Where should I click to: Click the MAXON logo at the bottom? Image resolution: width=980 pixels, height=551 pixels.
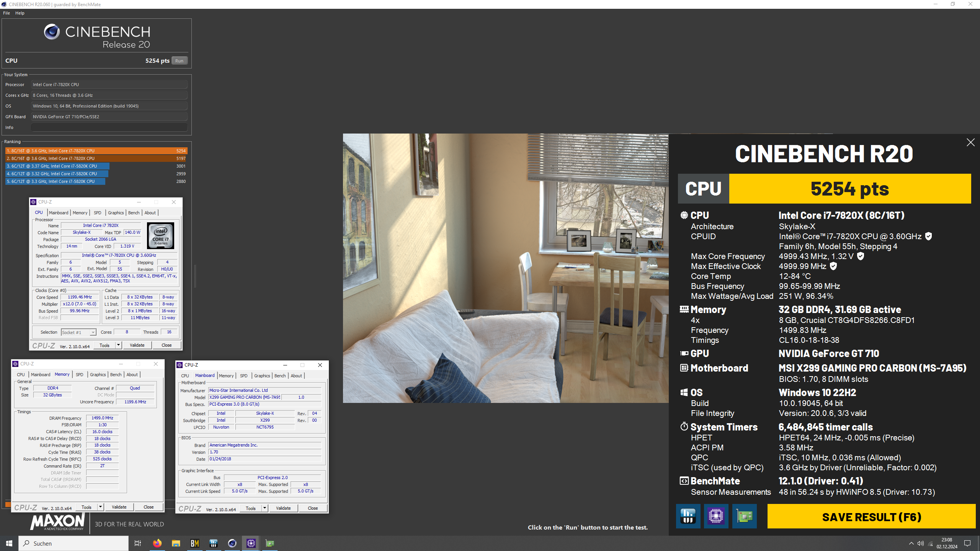click(58, 522)
